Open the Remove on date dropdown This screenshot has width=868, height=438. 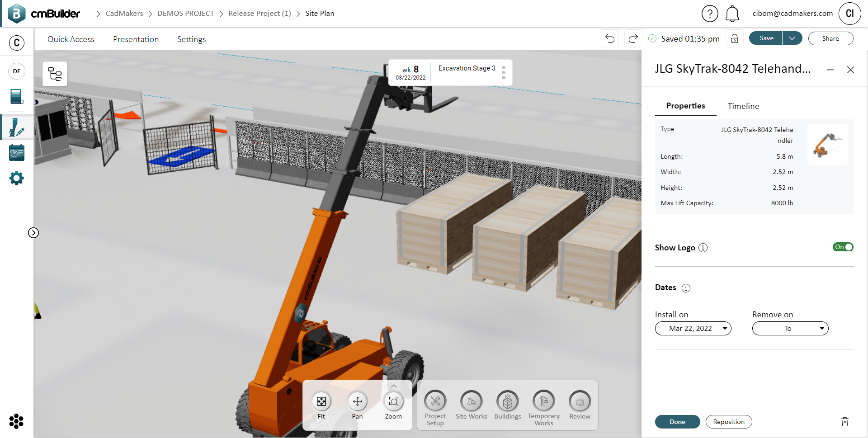790,328
